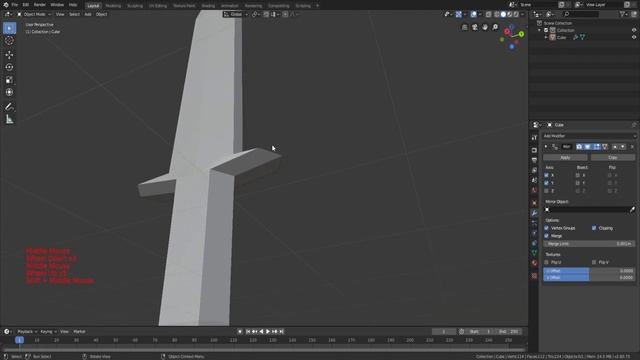The width and height of the screenshot is (640, 360).
Task: Open the Material properties tab
Action: (534, 263)
